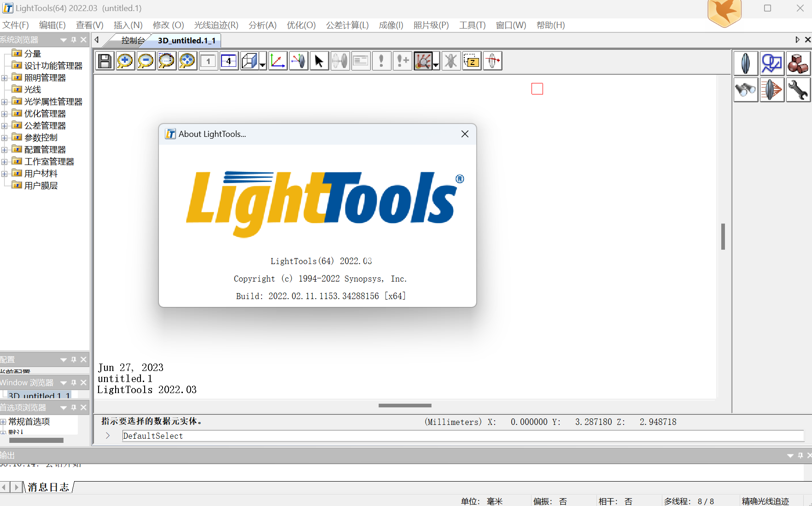Expand the 优化管理器 tree node
Viewport: 812px width, 506px height.
(x=4, y=114)
